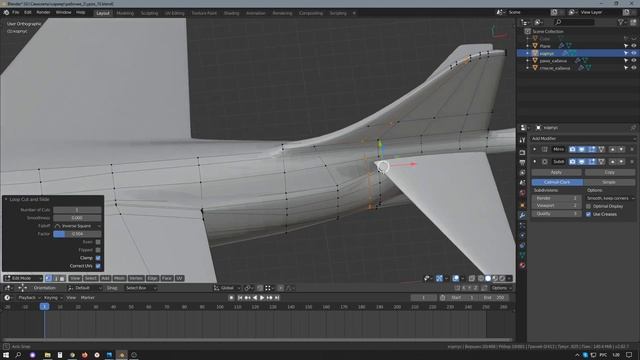The height and width of the screenshot is (360, 640).
Task: Disable Use Creases checkbox
Action: pyautogui.click(x=588, y=214)
